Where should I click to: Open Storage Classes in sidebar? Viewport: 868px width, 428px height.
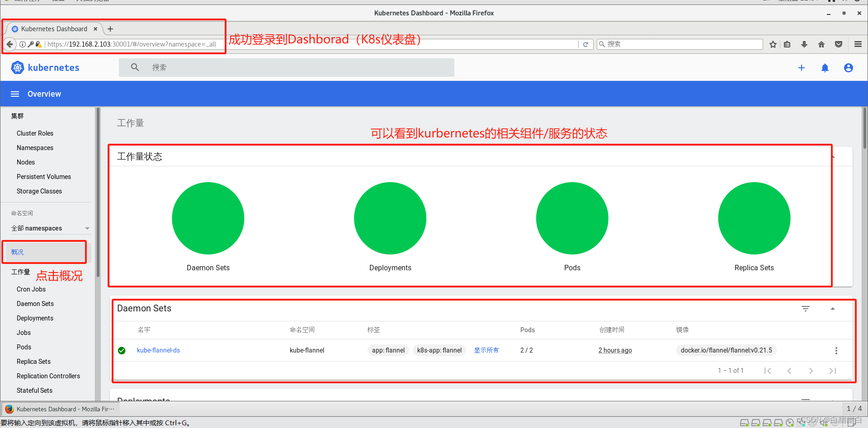pos(39,191)
